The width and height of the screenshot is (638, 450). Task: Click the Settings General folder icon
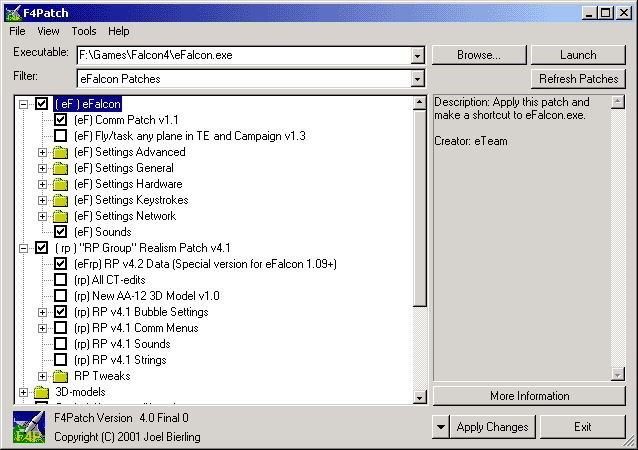point(61,168)
